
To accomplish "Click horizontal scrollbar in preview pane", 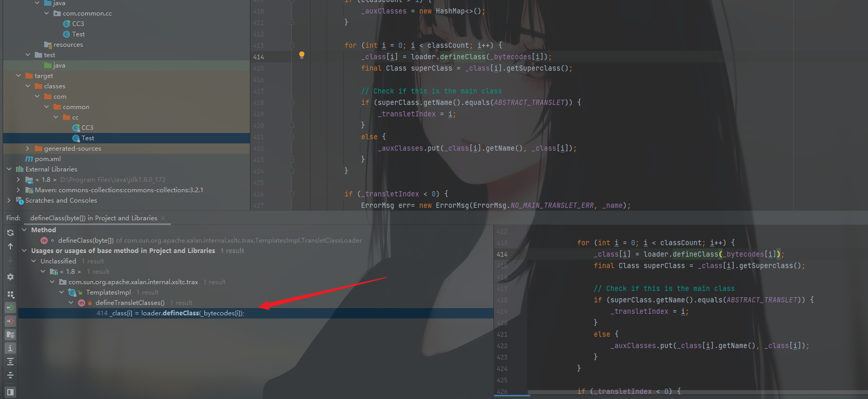I will (x=696, y=392).
